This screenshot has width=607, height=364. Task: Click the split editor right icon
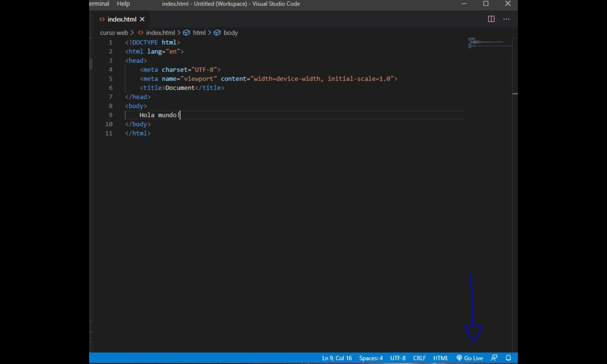[x=491, y=19]
